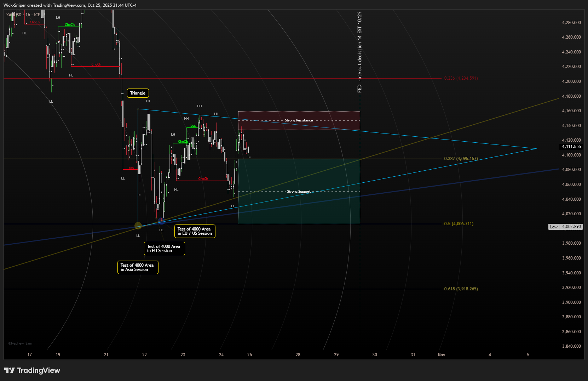The width and height of the screenshot is (588, 381).
Task: Select the 'Test of 4000 Area in EU Session' note
Action: coord(164,249)
